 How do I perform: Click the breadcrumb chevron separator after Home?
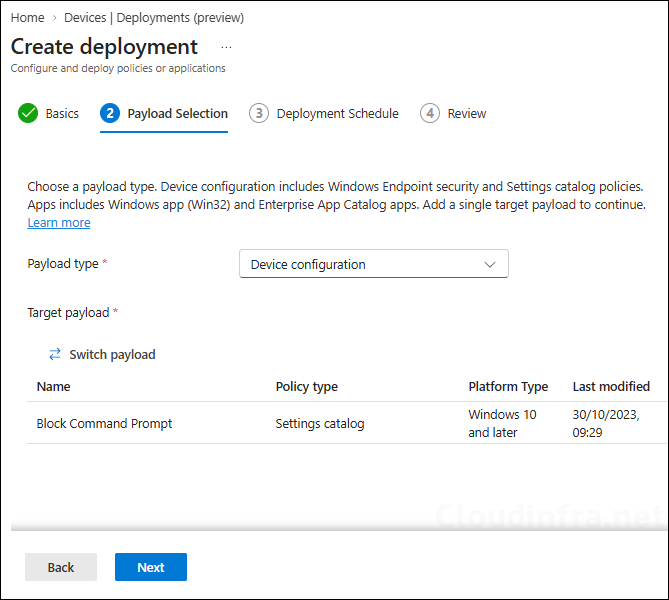[55, 18]
